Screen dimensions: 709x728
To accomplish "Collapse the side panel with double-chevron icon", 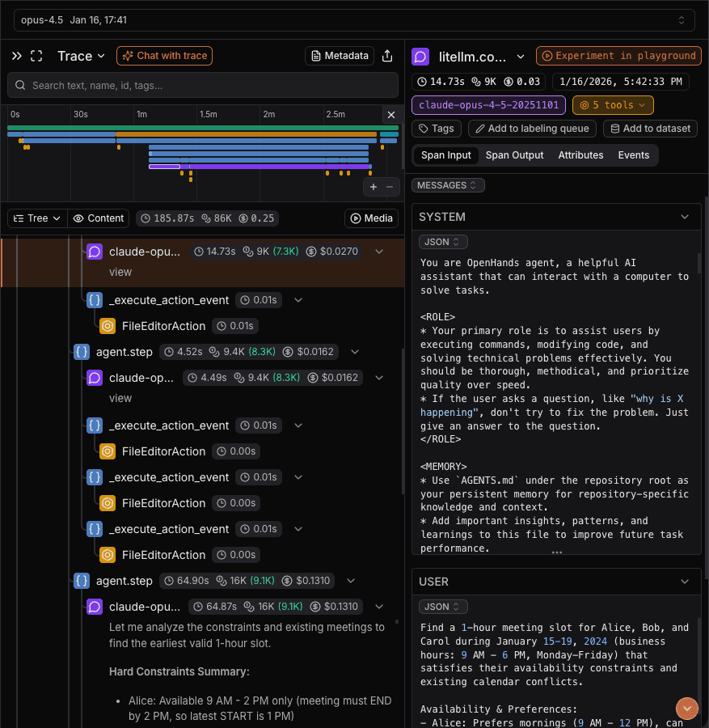I will click(x=17, y=56).
